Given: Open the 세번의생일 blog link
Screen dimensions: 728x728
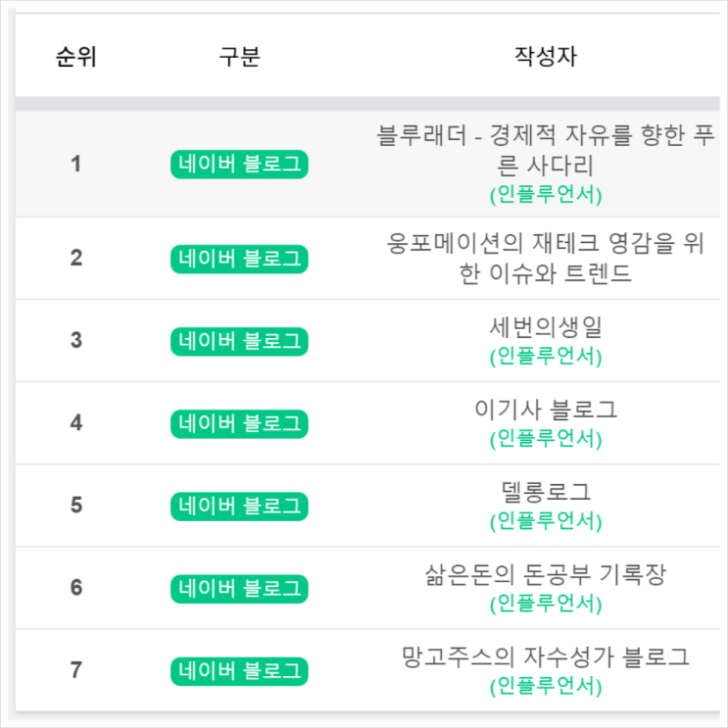Looking at the screenshot, I should click(x=545, y=326).
